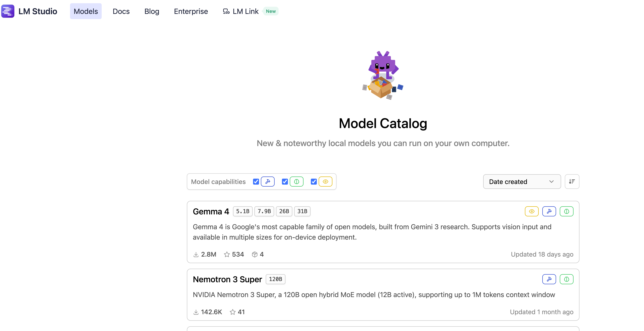Click the purple mascot illustration
This screenshot has width=644, height=331.
tap(383, 75)
